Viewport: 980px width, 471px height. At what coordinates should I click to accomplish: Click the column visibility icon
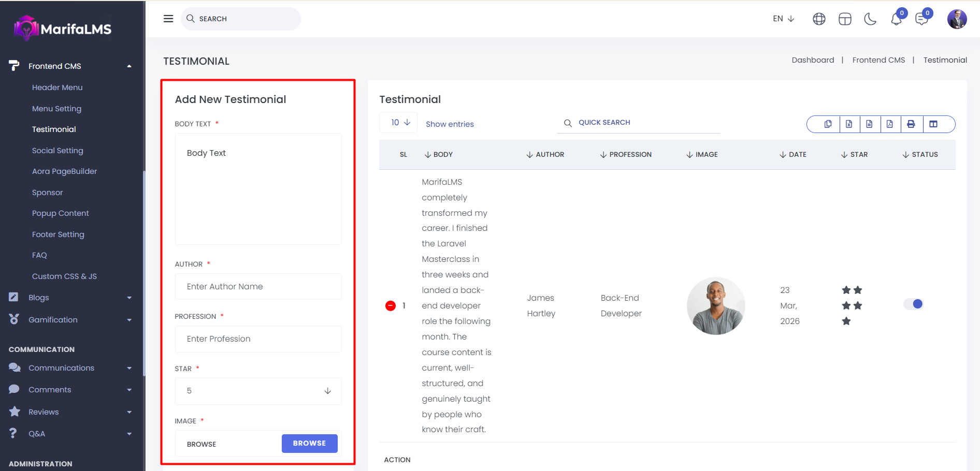pyautogui.click(x=933, y=124)
